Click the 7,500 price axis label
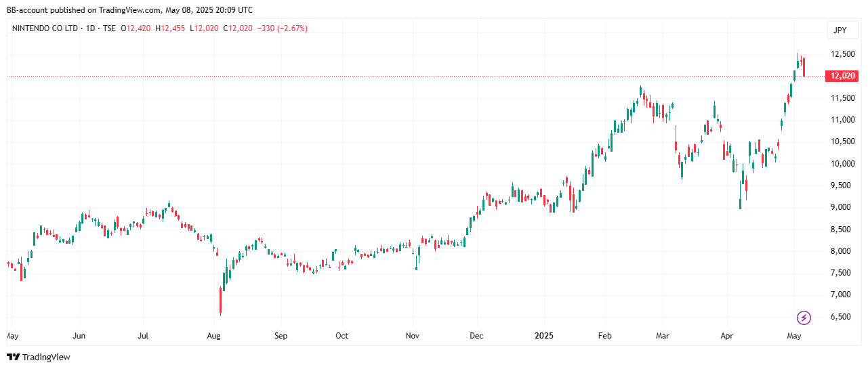The width and height of the screenshot is (868, 369). point(842,273)
